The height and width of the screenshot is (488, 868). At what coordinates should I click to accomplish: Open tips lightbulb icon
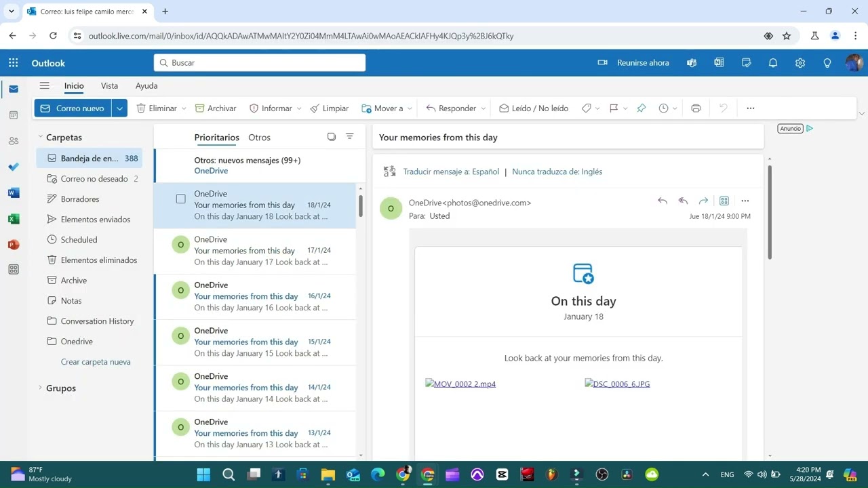827,63
